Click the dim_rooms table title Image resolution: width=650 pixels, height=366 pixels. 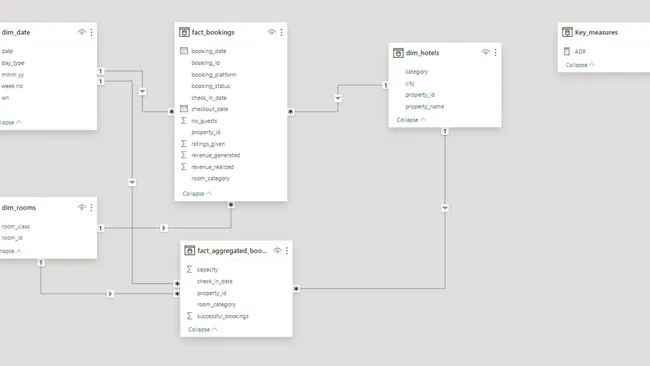(x=19, y=208)
